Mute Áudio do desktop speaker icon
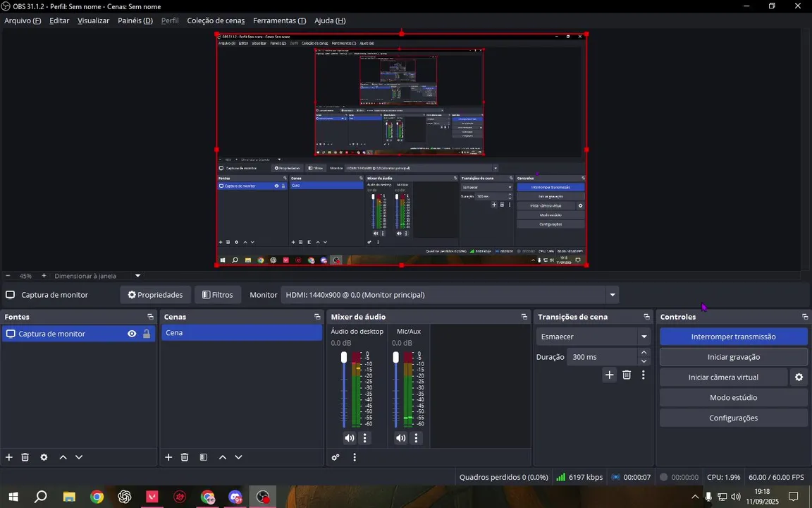812x508 pixels. (350, 438)
